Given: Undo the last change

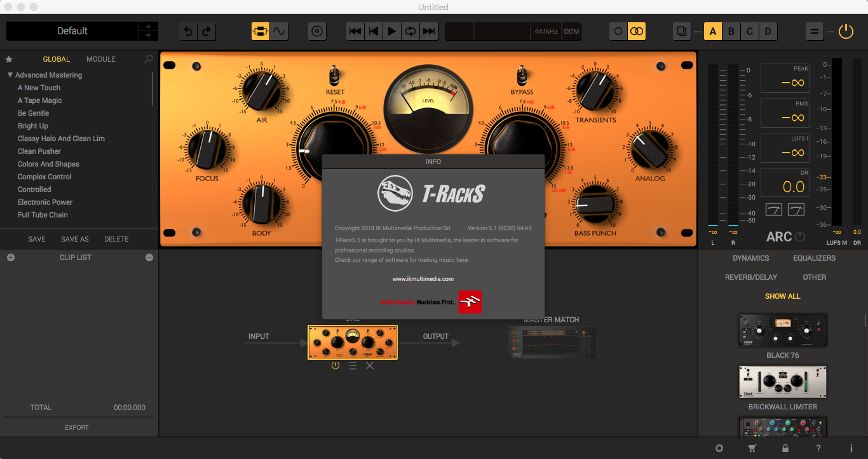Looking at the screenshot, I should coord(188,31).
